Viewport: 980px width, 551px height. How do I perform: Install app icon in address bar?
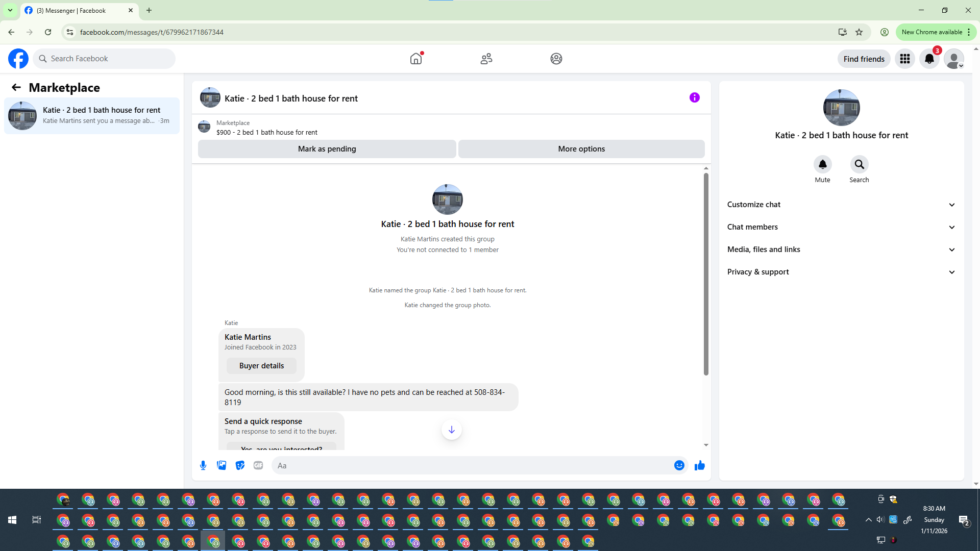click(843, 32)
